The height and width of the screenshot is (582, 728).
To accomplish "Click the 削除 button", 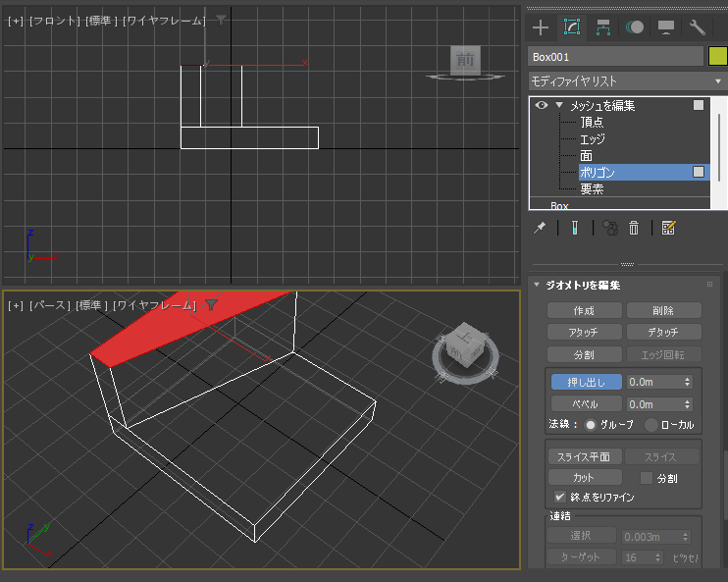I will pos(663,310).
